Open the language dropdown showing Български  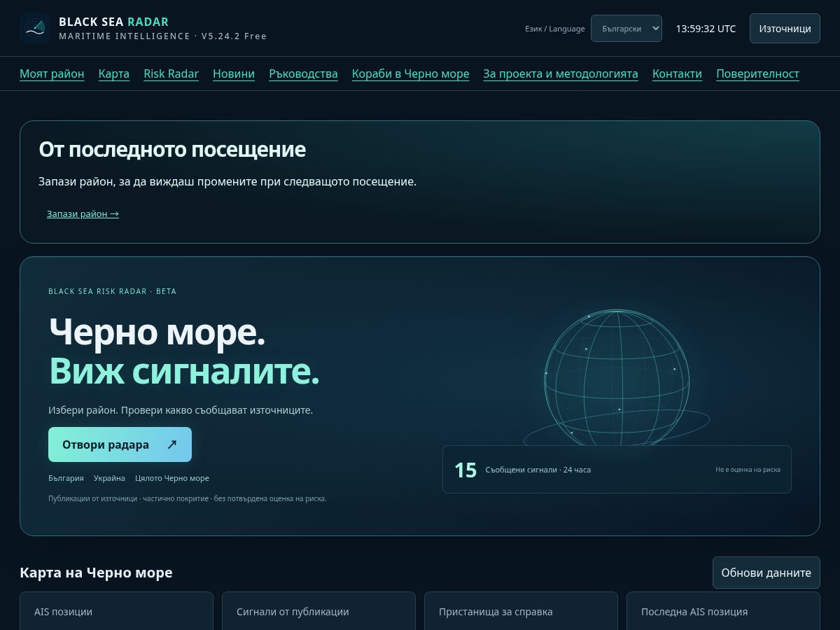[626, 29]
